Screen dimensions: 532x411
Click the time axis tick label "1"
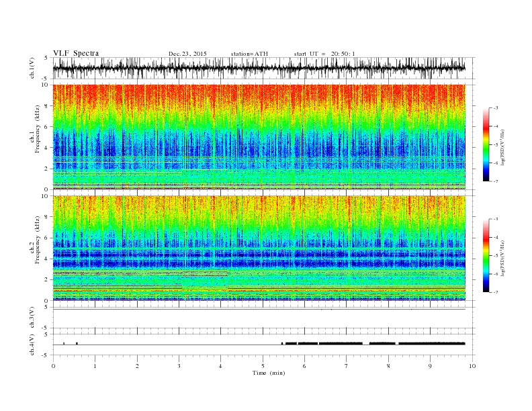coord(95,366)
